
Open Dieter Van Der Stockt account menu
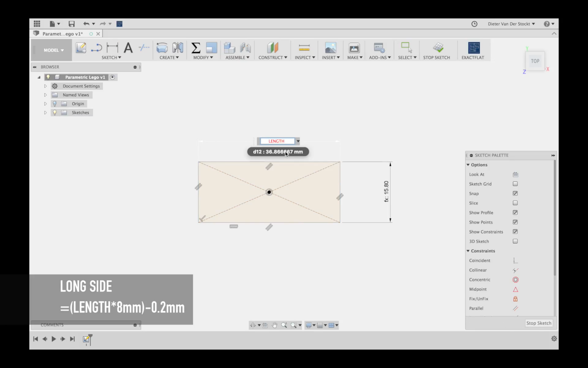(511, 24)
